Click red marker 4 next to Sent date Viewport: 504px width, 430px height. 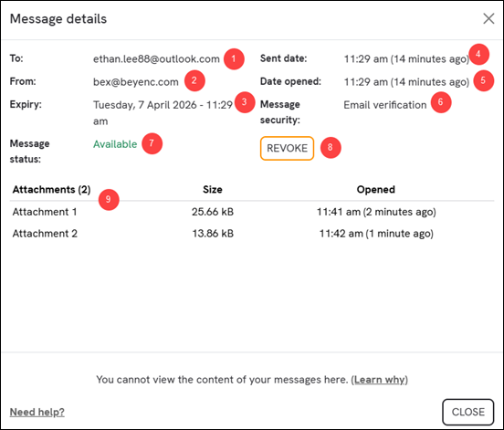[x=478, y=54]
